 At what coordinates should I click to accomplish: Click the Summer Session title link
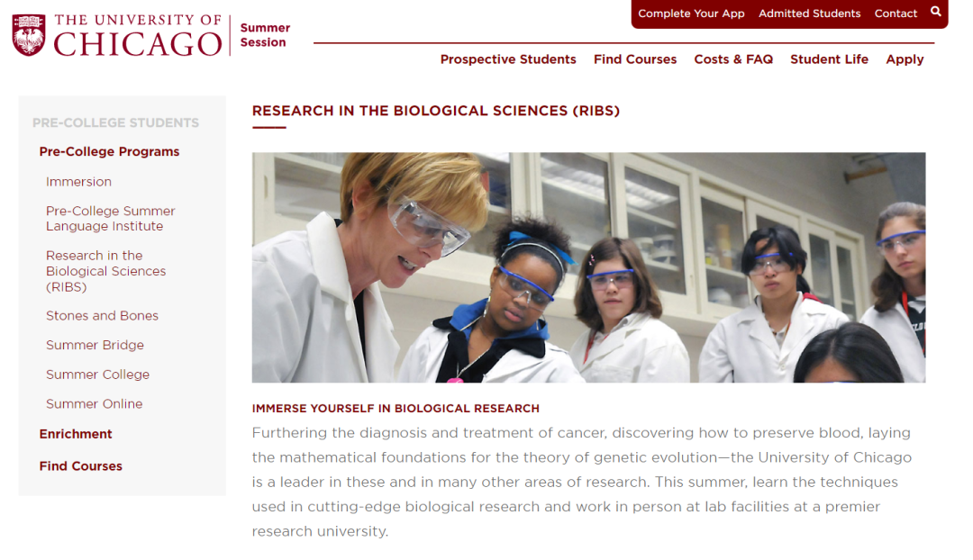[265, 35]
